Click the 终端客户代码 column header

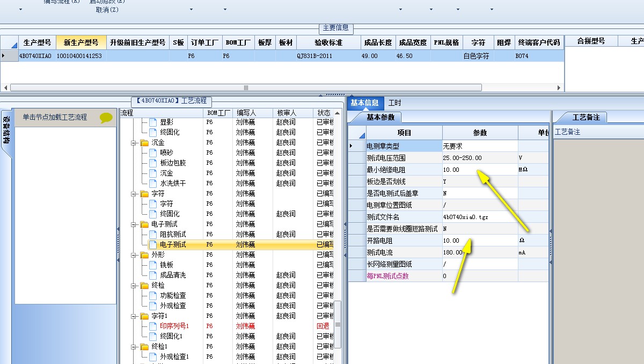click(538, 42)
